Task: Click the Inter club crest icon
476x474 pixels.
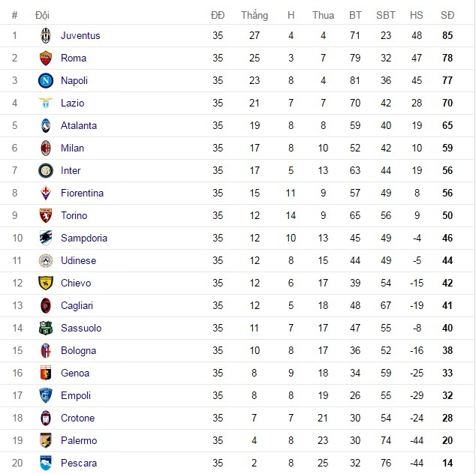Action: coord(46,170)
